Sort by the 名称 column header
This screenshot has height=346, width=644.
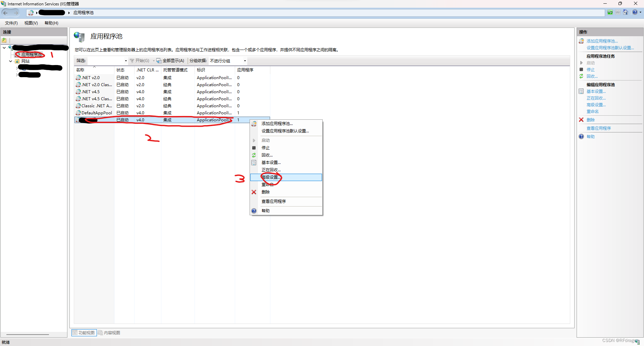(x=94, y=70)
